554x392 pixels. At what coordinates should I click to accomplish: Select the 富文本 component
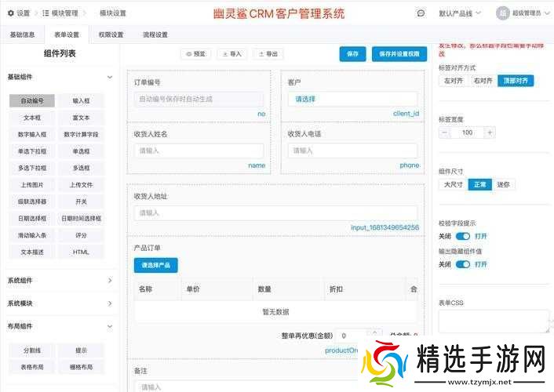(x=82, y=118)
